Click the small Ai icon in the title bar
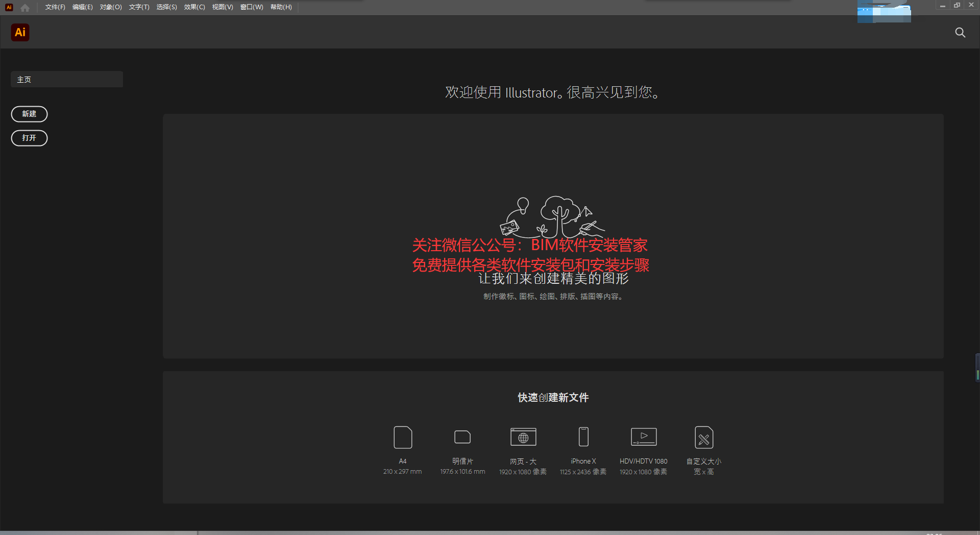 tap(9, 7)
